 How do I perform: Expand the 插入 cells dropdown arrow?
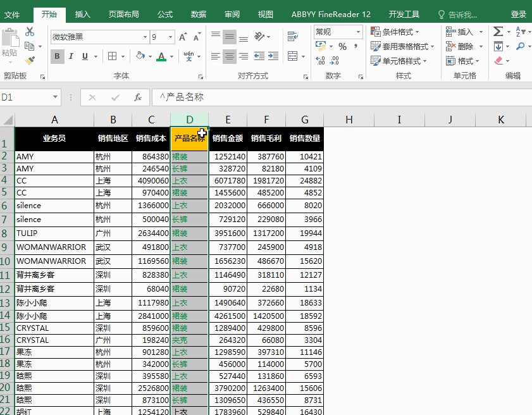click(481, 32)
